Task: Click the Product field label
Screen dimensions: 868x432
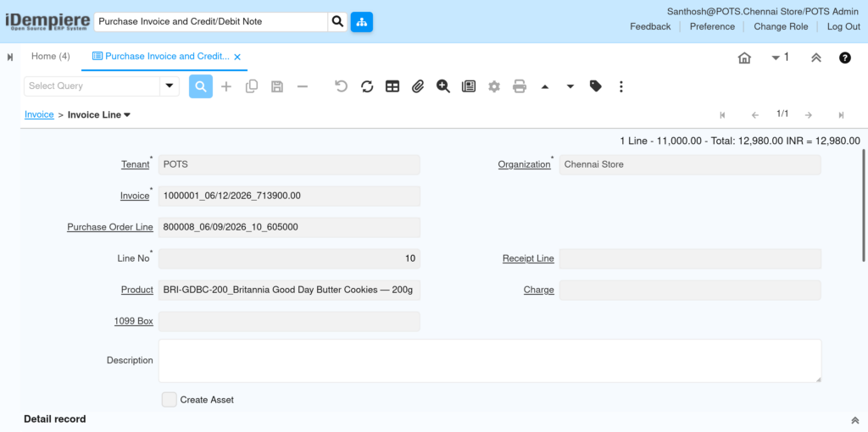Action: pyautogui.click(x=137, y=290)
